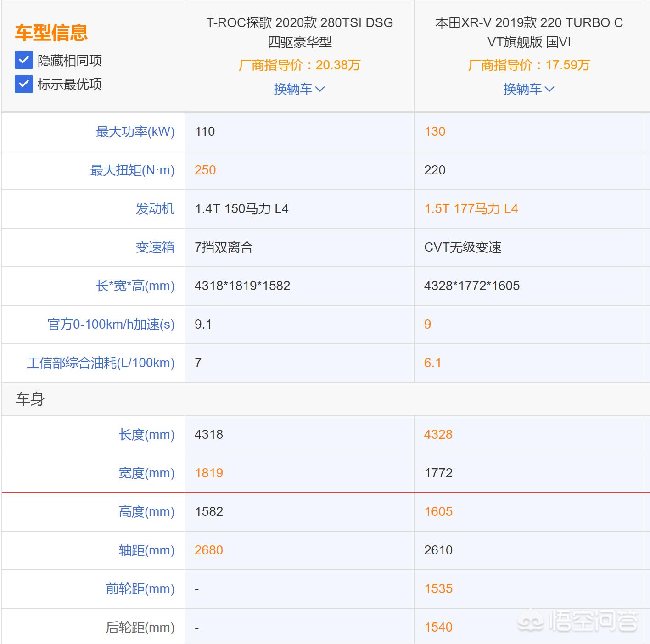Select the 250 torque value
The width and height of the screenshot is (650, 644).
205,170
